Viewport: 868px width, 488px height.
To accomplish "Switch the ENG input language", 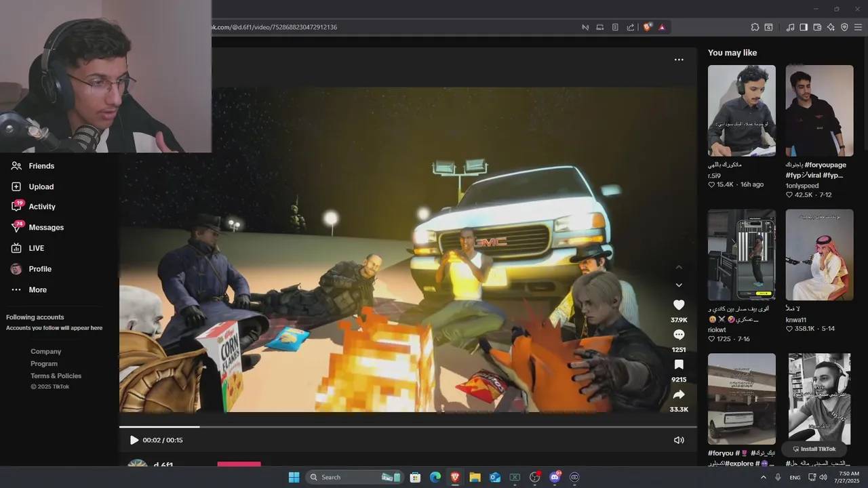I will pyautogui.click(x=795, y=477).
